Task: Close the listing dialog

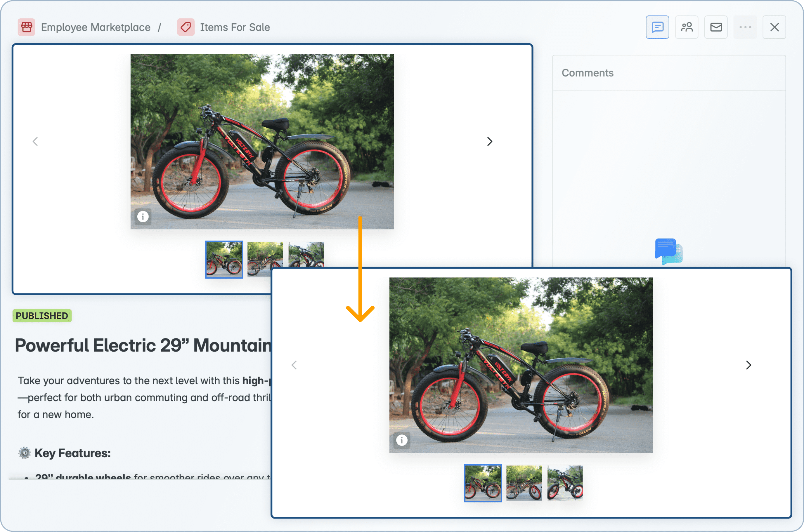Action: click(x=774, y=27)
